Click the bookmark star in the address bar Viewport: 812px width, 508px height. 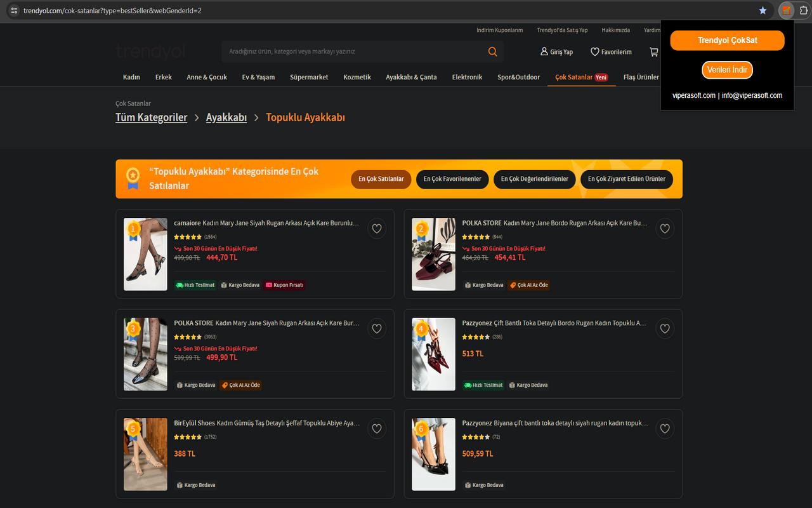pyautogui.click(x=763, y=10)
